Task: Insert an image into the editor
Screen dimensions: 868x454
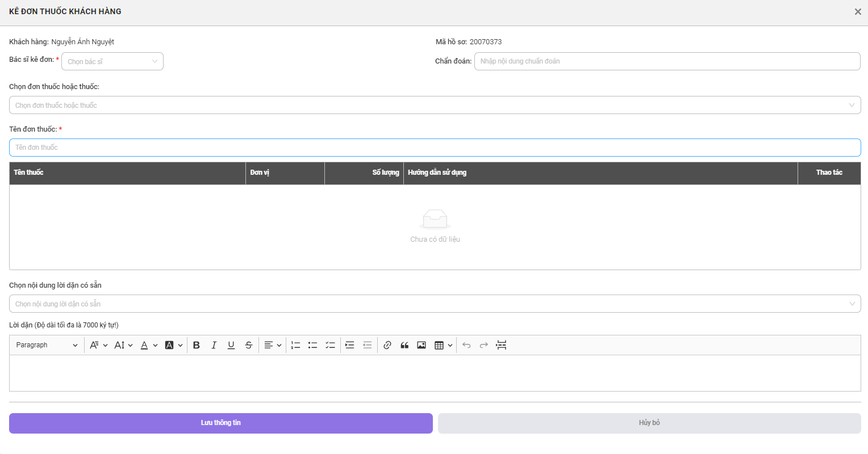Action: point(422,345)
